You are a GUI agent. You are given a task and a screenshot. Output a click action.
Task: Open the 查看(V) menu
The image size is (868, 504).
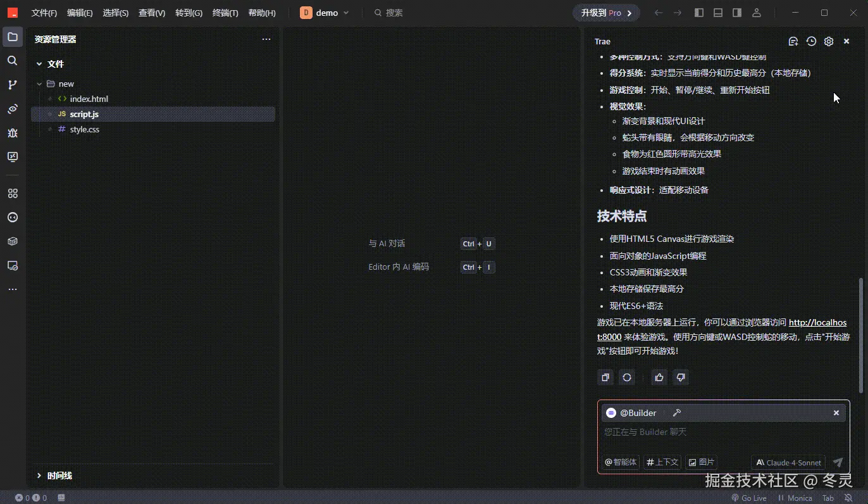[152, 13]
